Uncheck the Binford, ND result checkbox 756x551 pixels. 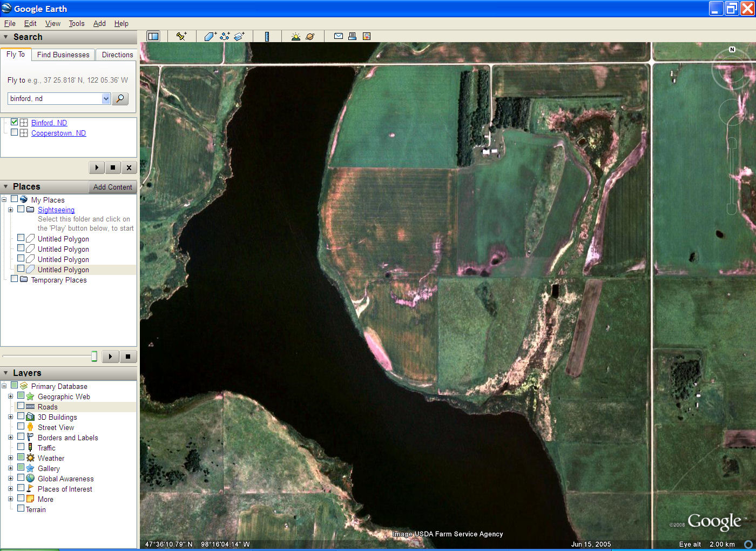[x=14, y=122]
